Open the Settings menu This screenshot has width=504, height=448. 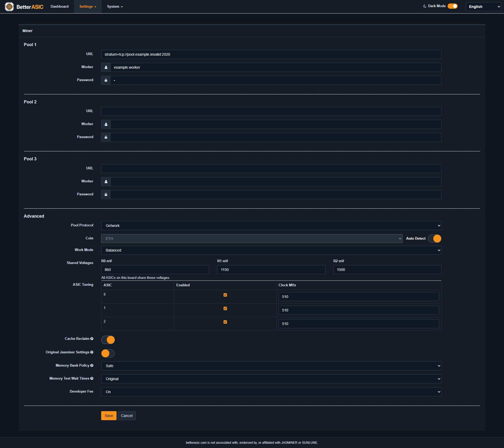coord(88,6)
